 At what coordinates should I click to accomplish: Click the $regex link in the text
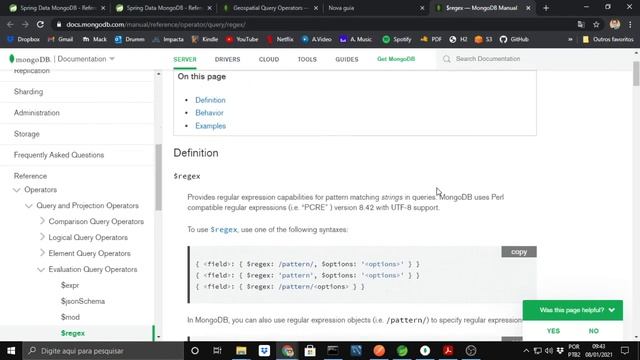point(224,229)
